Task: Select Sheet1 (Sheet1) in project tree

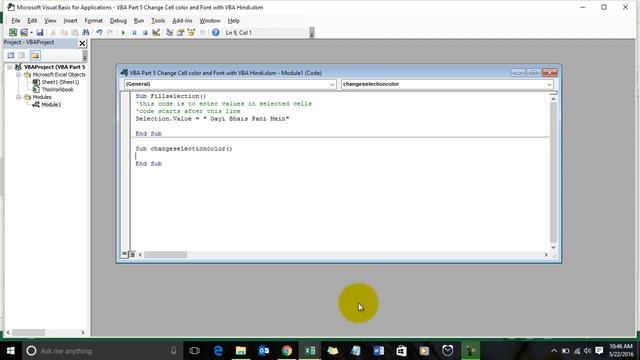Action: point(60,82)
